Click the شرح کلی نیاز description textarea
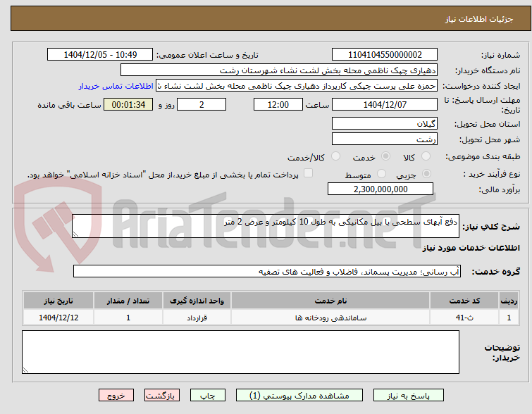The width and height of the screenshot is (532, 414). click(266, 226)
